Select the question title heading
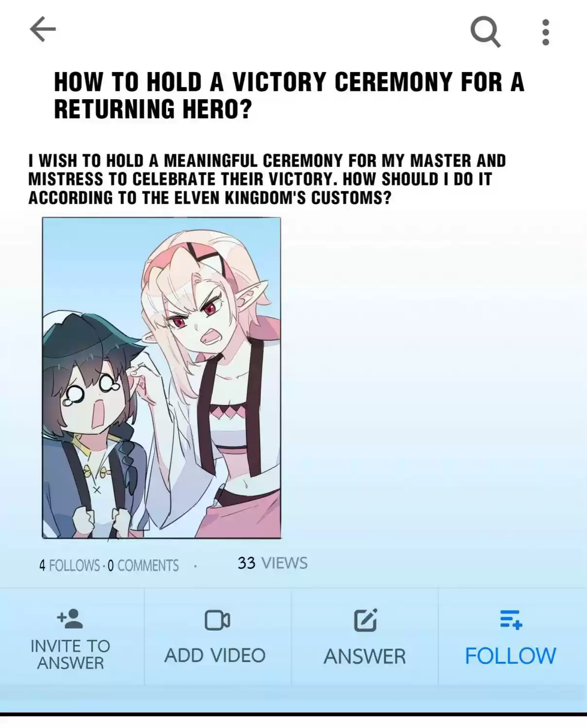This screenshot has width=587, height=728. click(x=289, y=95)
